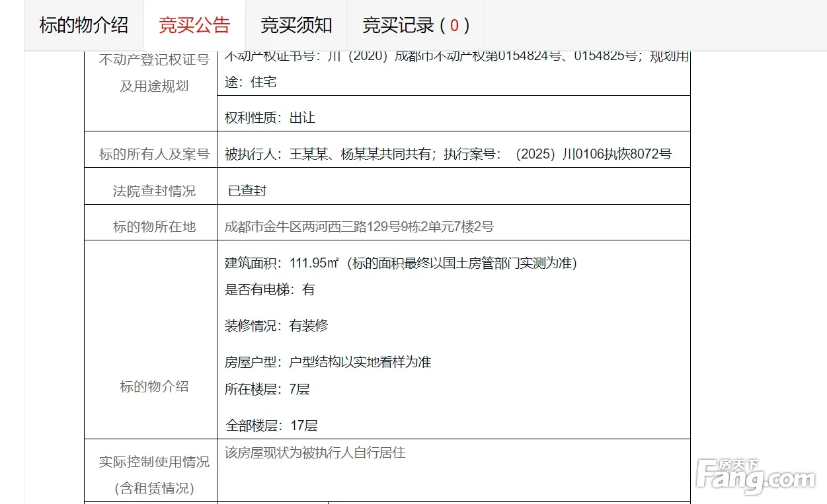Switch to the 竞买公告 tab
Image resolution: width=827 pixels, height=504 pixels.
194,26
